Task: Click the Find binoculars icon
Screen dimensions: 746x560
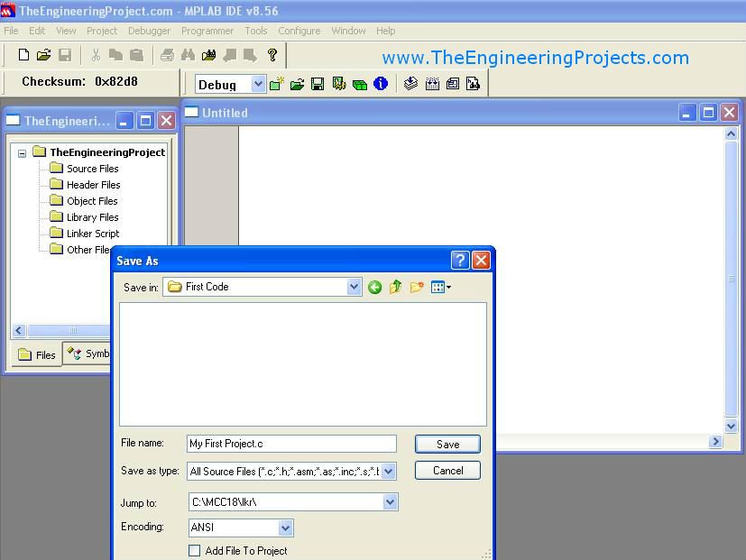Action: (188, 55)
